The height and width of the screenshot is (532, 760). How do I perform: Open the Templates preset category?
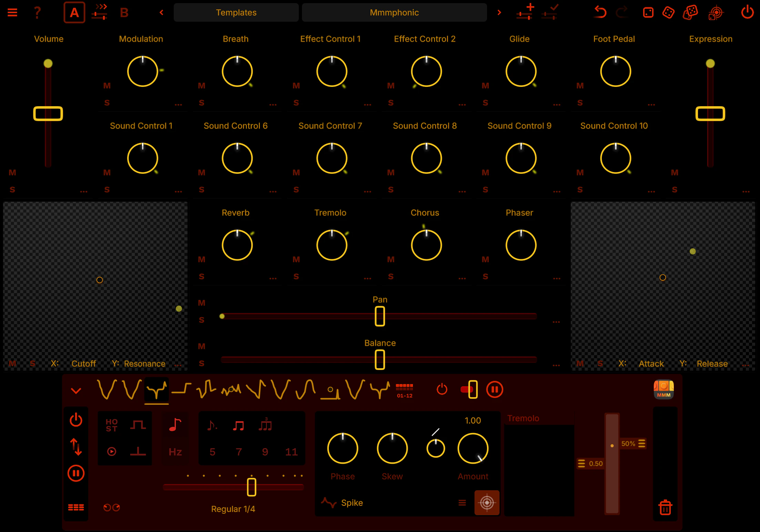[x=236, y=13]
